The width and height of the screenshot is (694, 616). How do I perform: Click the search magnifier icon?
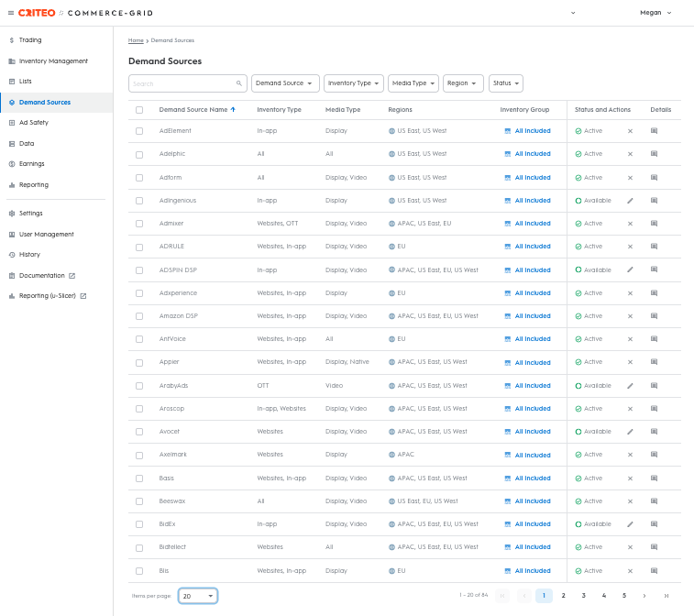[x=239, y=83]
